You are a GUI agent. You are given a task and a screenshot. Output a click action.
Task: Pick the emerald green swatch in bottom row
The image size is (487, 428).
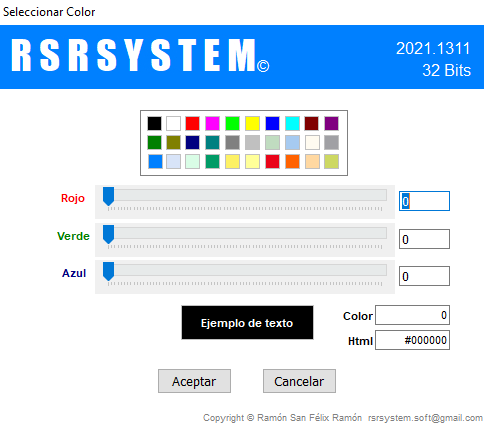point(212,161)
